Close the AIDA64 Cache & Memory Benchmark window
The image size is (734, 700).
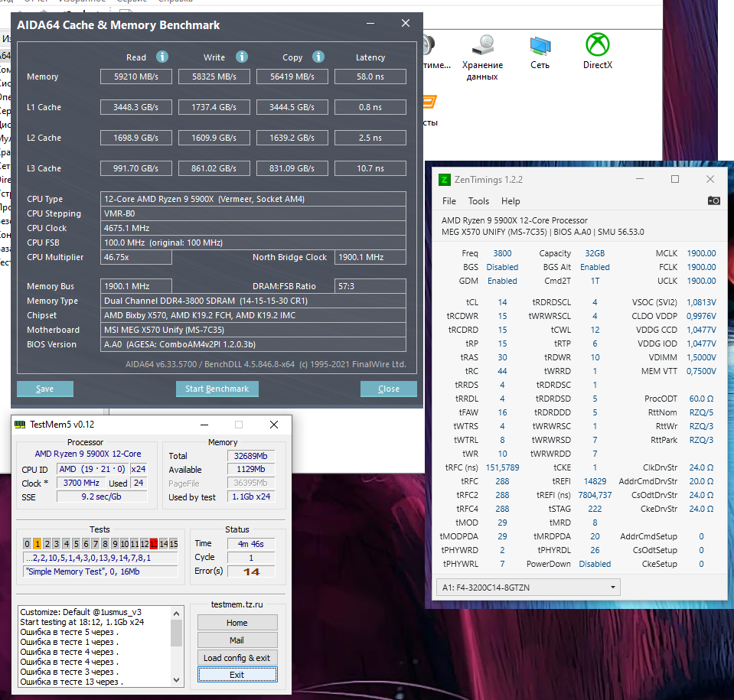tap(406, 24)
